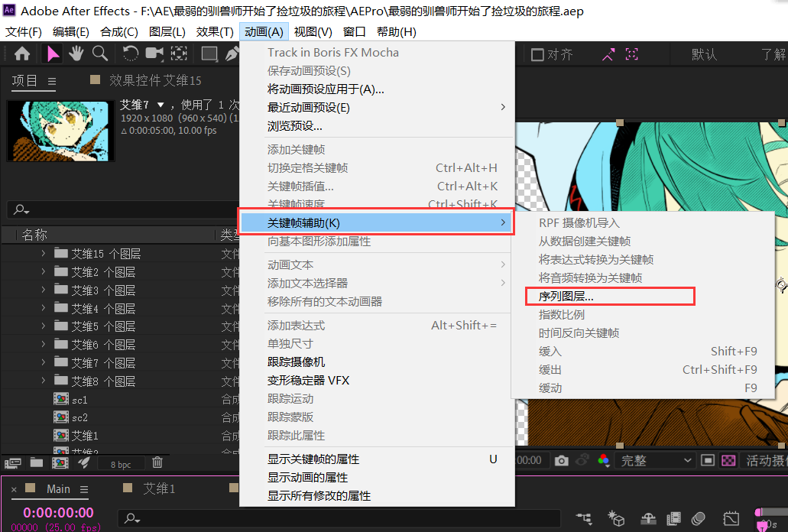
Task: Open the composition mini-flowchart icon
Action: pyautogui.click(x=583, y=518)
